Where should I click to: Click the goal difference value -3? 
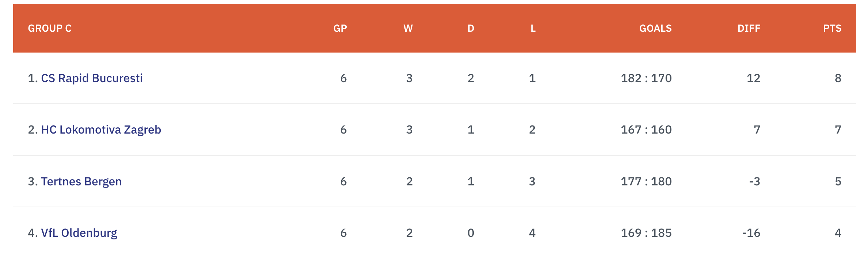754,181
